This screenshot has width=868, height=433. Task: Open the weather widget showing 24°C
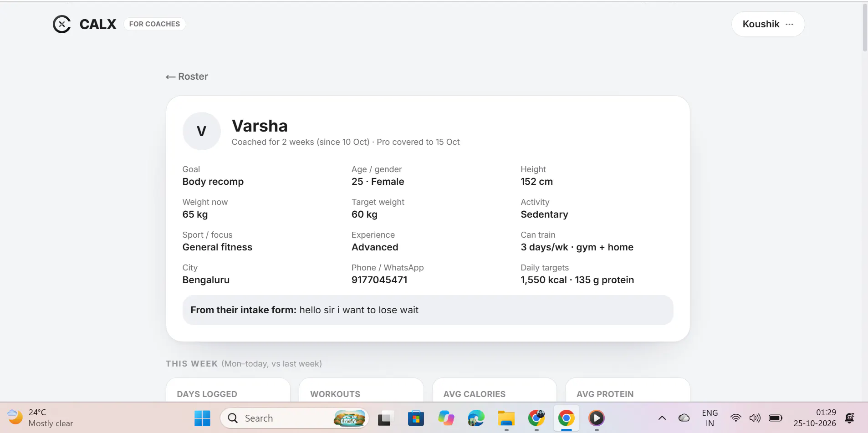[41, 418]
